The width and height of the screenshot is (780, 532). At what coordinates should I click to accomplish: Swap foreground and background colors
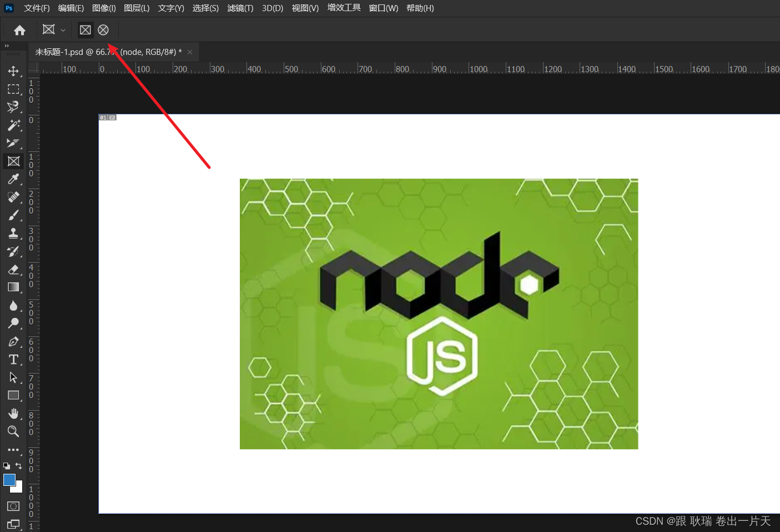tap(19, 466)
